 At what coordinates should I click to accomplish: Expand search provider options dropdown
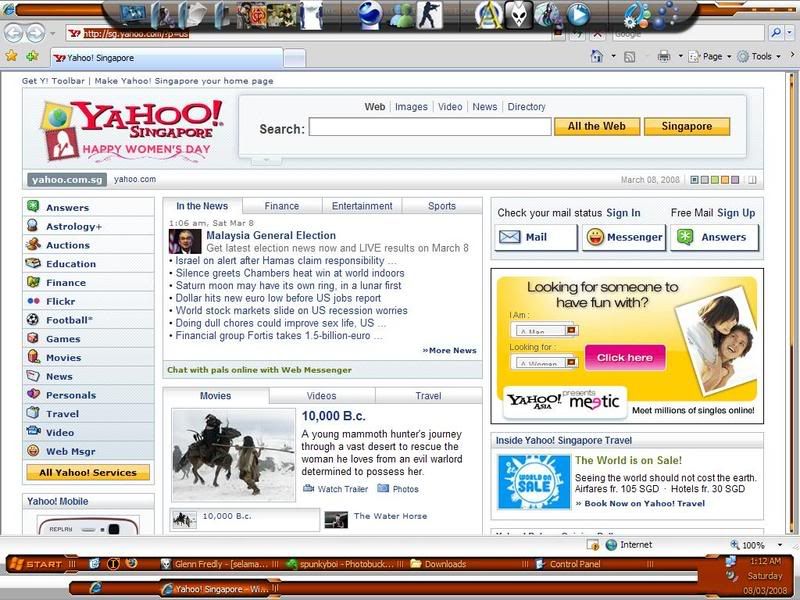point(790,33)
